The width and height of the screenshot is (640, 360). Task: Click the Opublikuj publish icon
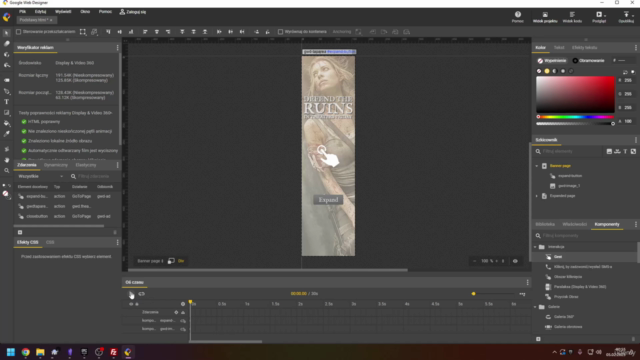click(626, 15)
